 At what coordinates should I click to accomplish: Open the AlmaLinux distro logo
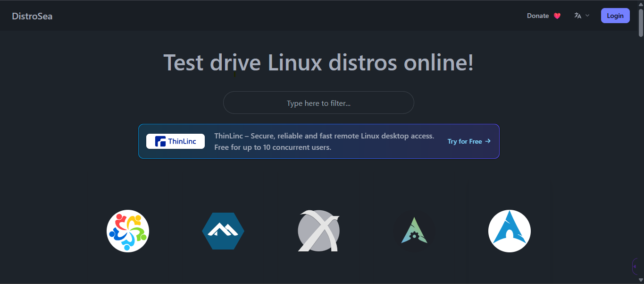click(x=128, y=231)
